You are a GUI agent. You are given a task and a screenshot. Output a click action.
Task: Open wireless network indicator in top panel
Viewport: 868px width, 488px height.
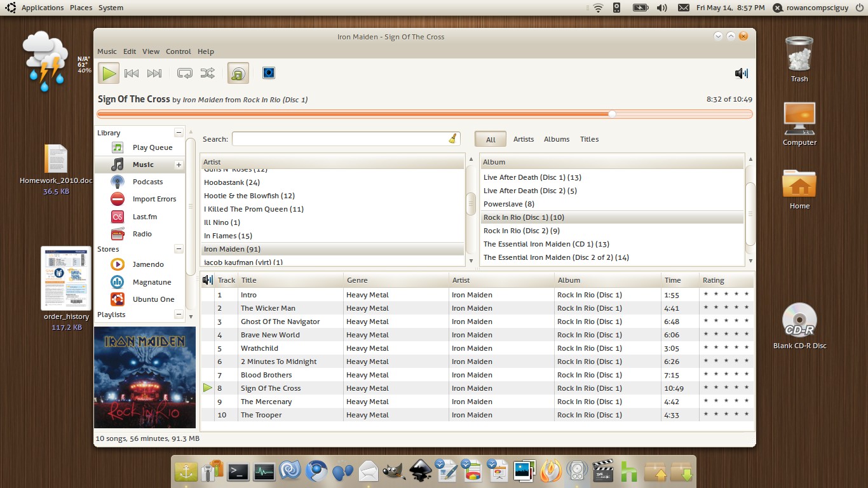click(597, 8)
